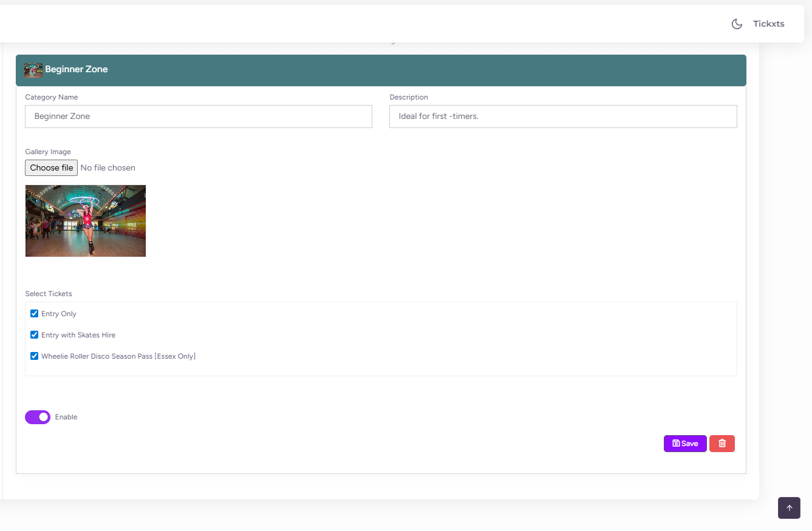Uncheck the Entry Only ticket checkbox
Image resolution: width=812 pixels, height=531 pixels.
coord(35,314)
